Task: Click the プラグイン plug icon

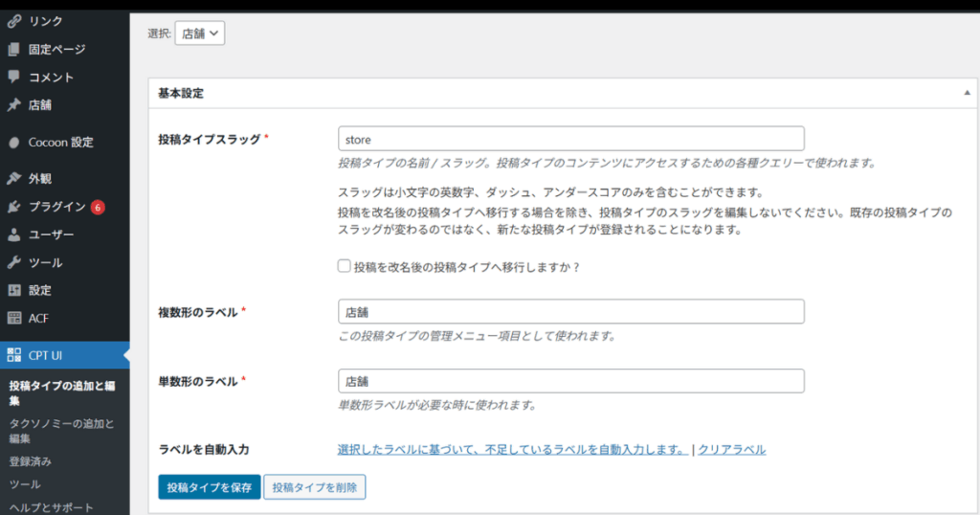Action: (13, 207)
